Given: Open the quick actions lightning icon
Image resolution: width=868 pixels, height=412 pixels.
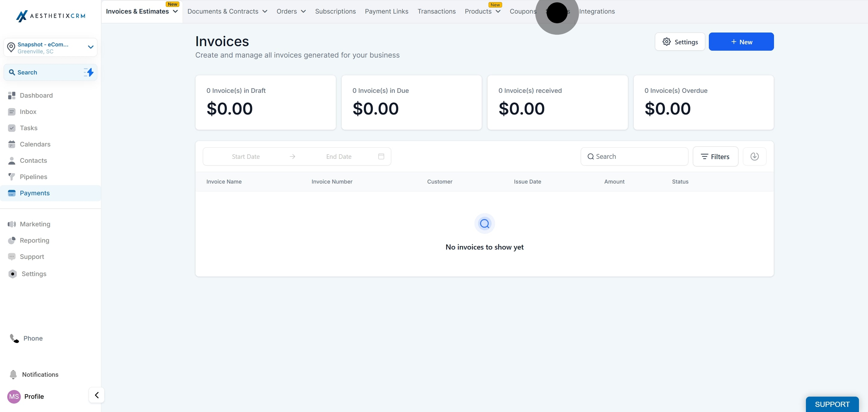Looking at the screenshot, I should (89, 72).
